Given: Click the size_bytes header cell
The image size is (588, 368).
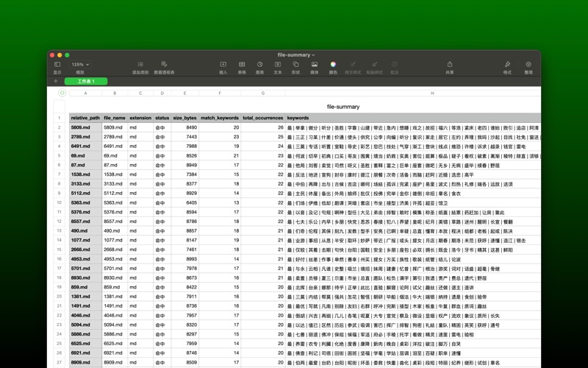Looking at the screenshot, I should click(185, 118).
